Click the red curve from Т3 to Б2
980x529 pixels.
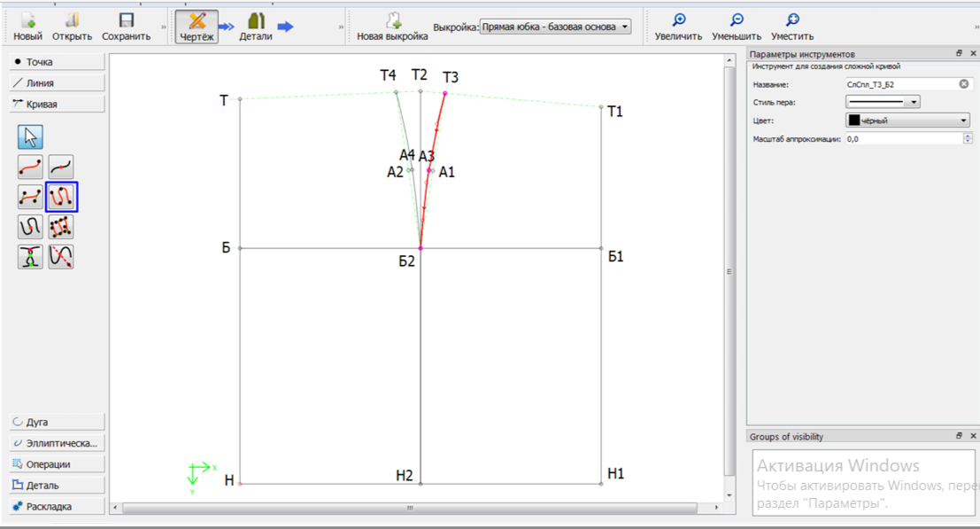pyautogui.click(x=428, y=170)
